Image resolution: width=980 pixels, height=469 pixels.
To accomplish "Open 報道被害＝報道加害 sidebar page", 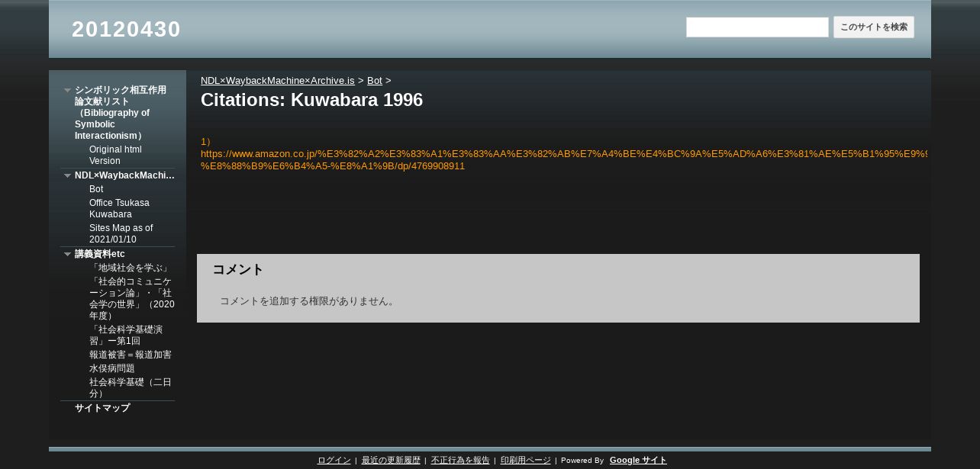I will click(x=131, y=355).
